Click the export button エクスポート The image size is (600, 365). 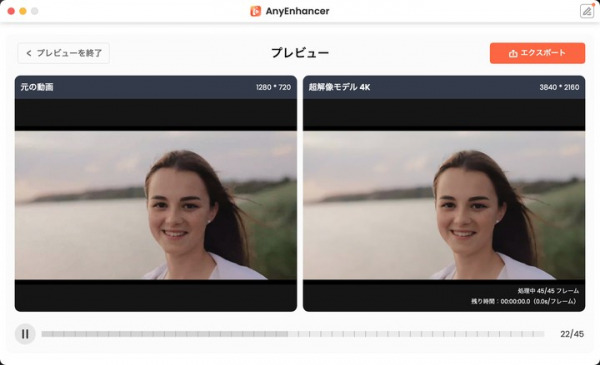point(537,53)
